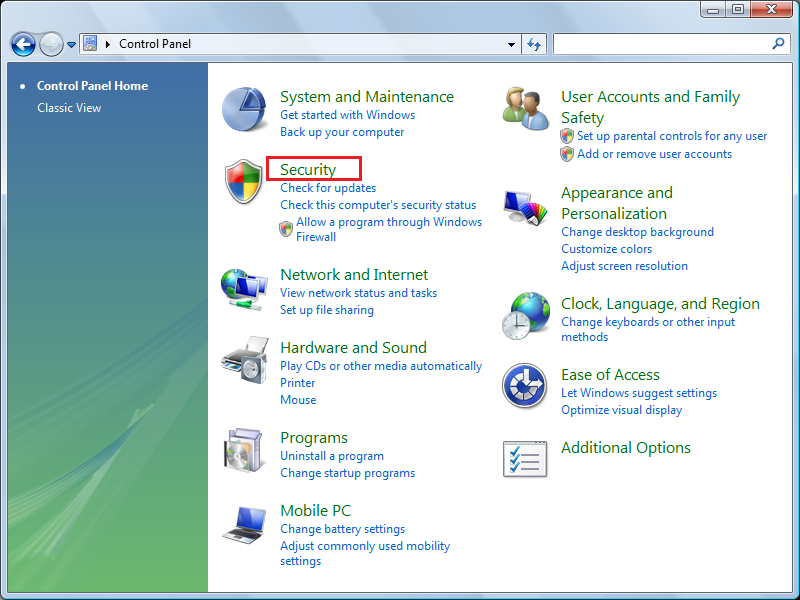Viewport: 800px width, 600px height.
Task: Select Control Panel Home in sidebar
Action: pyautogui.click(x=92, y=86)
